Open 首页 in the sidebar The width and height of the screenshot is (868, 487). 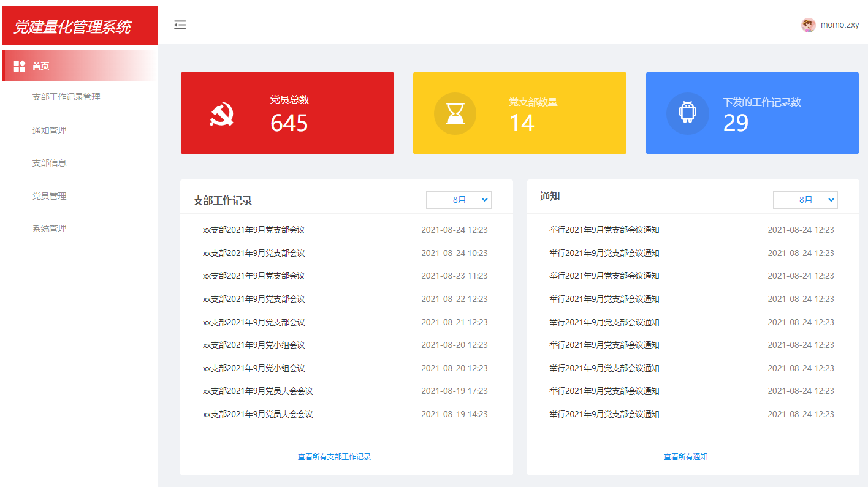(x=80, y=66)
